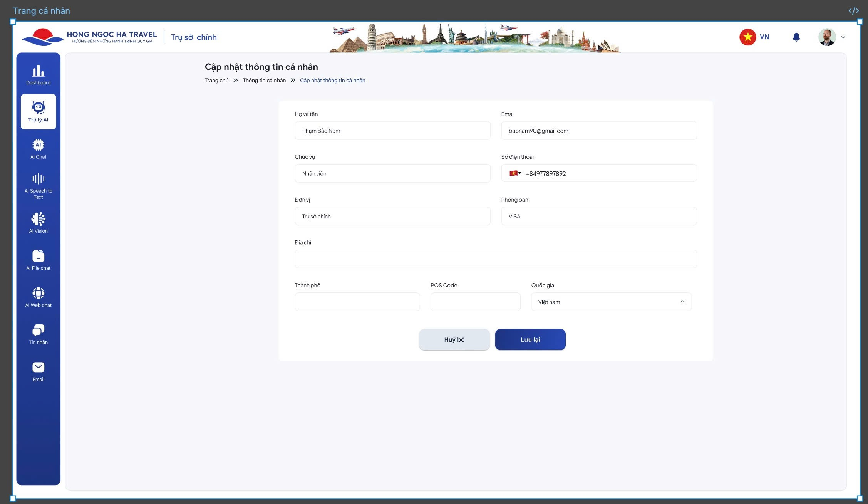868x504 pixels.
Task: Open AI File chat folder icon
Action: pyautogui.click(x=38, y=256)
